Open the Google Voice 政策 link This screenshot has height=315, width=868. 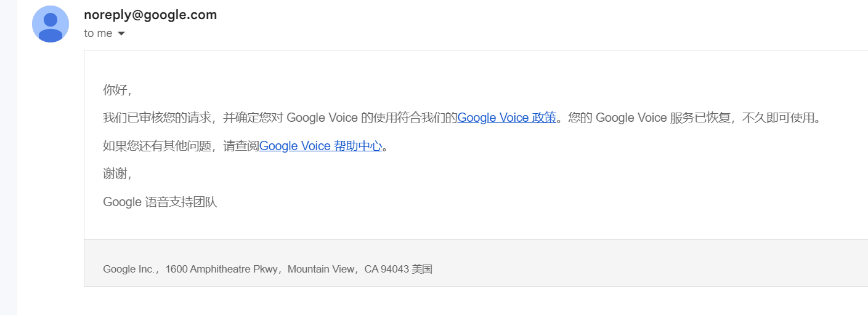506,118
